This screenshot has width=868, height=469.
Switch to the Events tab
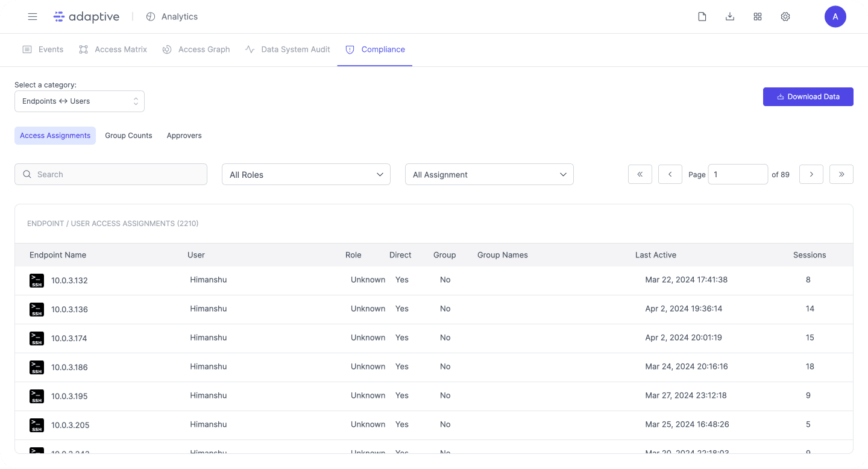[43, 49]
